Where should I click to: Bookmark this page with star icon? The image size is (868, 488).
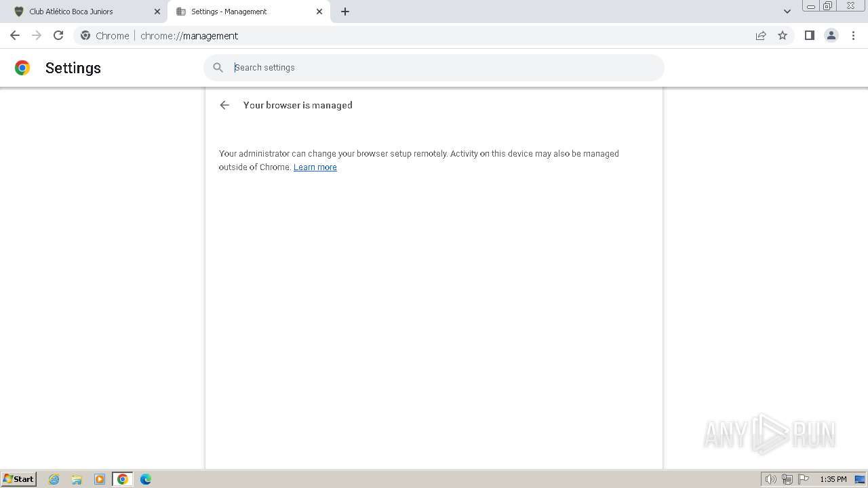[x=783, y=35]
